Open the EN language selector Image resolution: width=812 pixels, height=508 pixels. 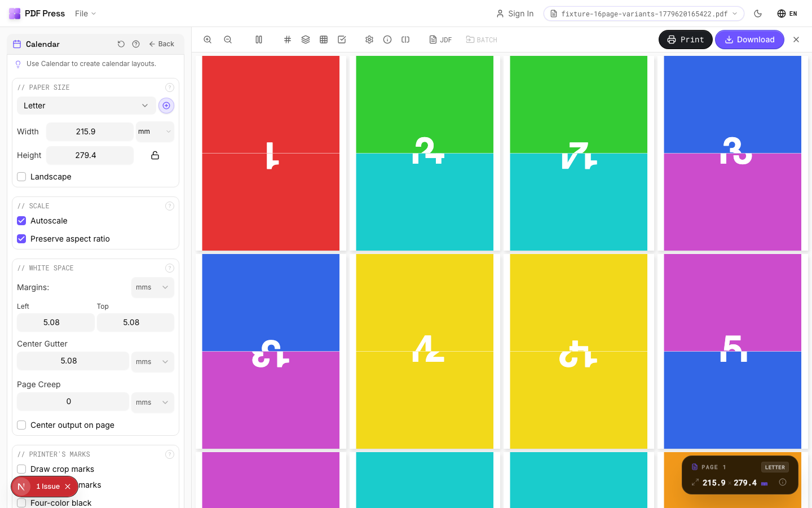coord(787,14)
